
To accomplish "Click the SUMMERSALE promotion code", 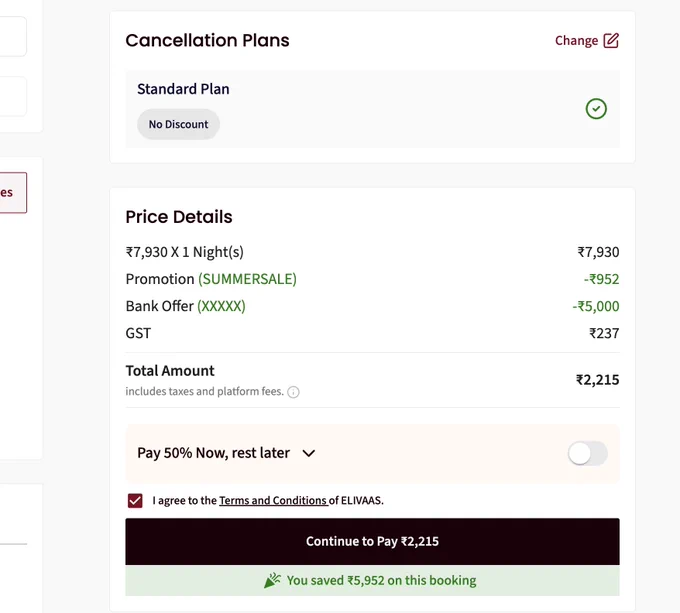I will coord(247,279).
